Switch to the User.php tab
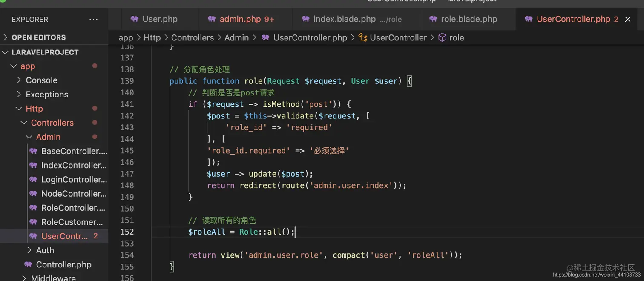This screenshot has width=644, height=281. (x=160, y=19)
